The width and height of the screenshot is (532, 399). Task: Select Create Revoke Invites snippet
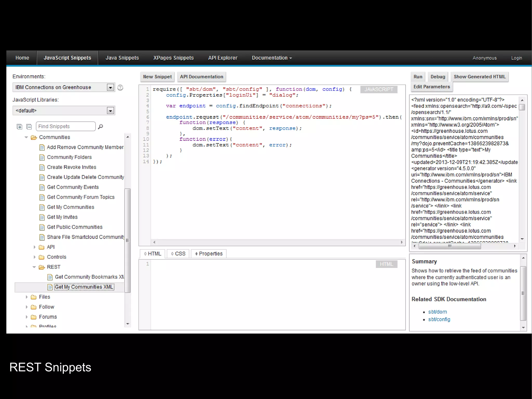[x=71, y=167]
